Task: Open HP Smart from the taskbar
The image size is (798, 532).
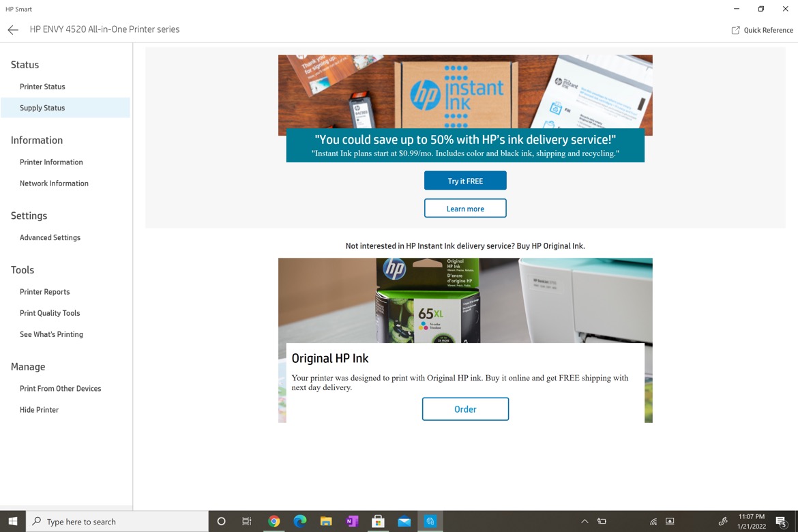Action: click(430, 521)
